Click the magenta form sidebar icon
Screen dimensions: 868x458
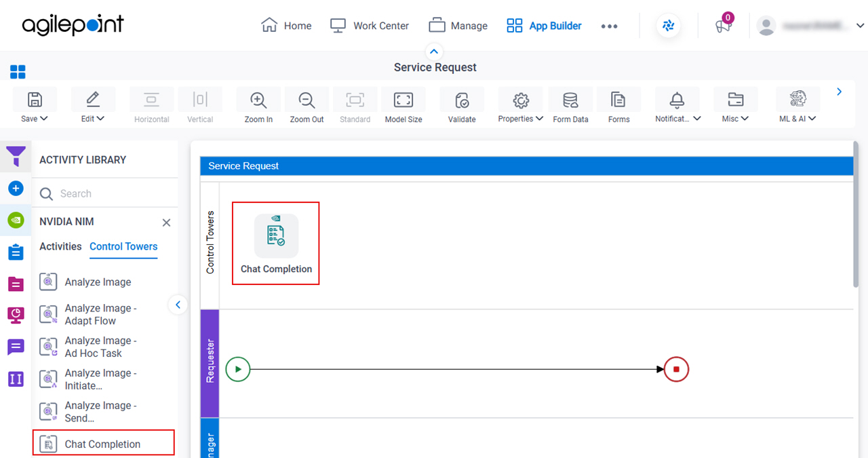coord(16,284)
